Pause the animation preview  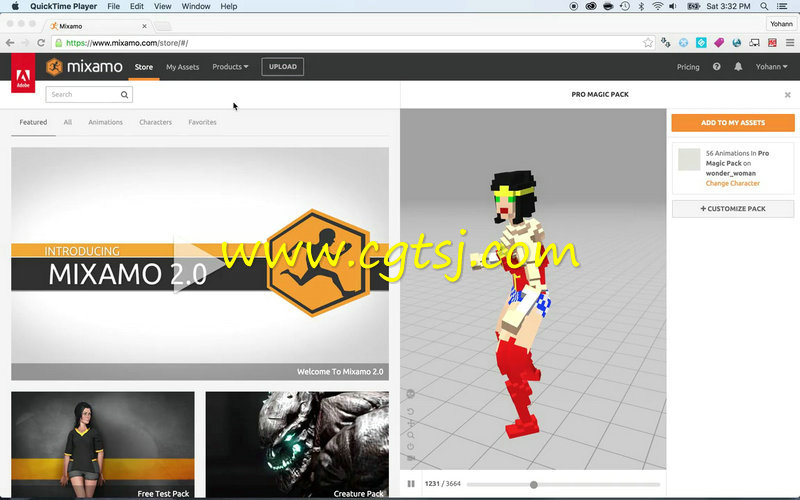pyautogui.click(x=411, y=484)
